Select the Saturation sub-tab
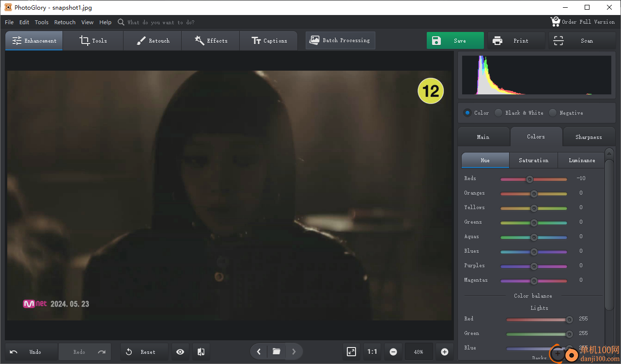Viewport: 621px width, 364px height. tap(533, 160)
